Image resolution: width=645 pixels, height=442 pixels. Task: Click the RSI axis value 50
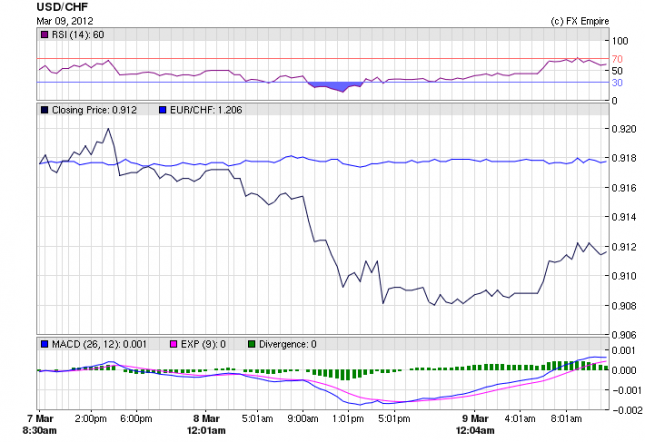pyautogui.click(x=617, y=71)
